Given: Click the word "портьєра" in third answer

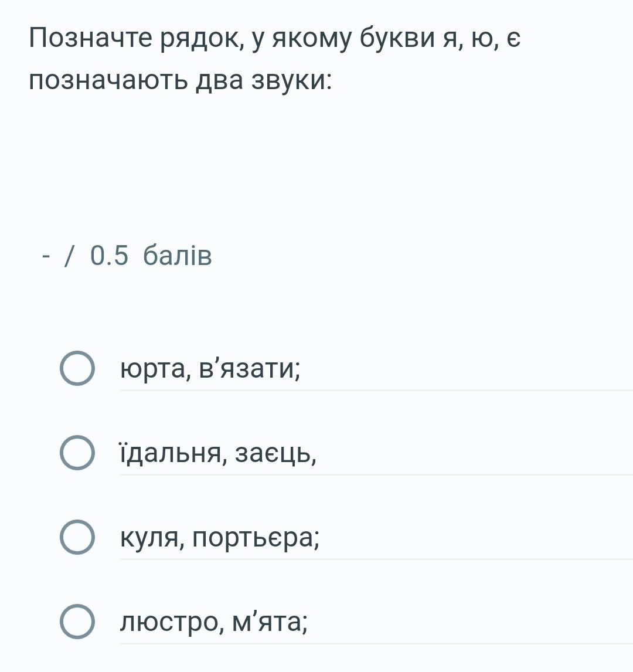Looking at the screenshot, I should click(x=256, y=538).
